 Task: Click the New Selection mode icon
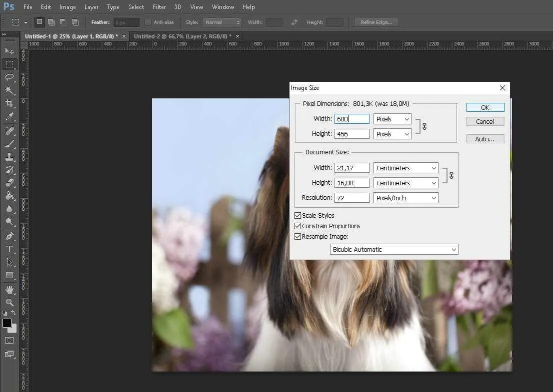[x=39, y=22]
